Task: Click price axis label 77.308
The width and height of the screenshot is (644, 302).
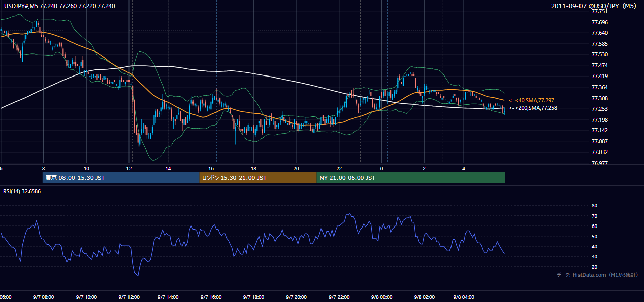Action: click(x=600, y=98)
